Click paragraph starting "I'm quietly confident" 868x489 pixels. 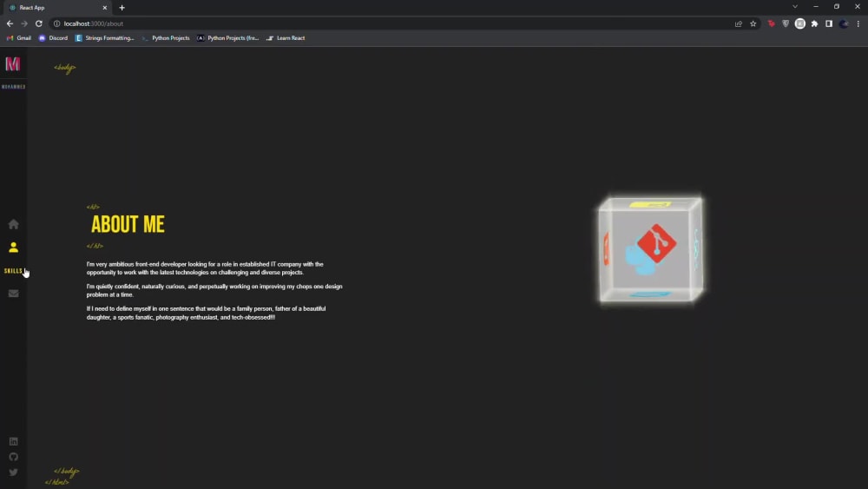click(214, 290)
